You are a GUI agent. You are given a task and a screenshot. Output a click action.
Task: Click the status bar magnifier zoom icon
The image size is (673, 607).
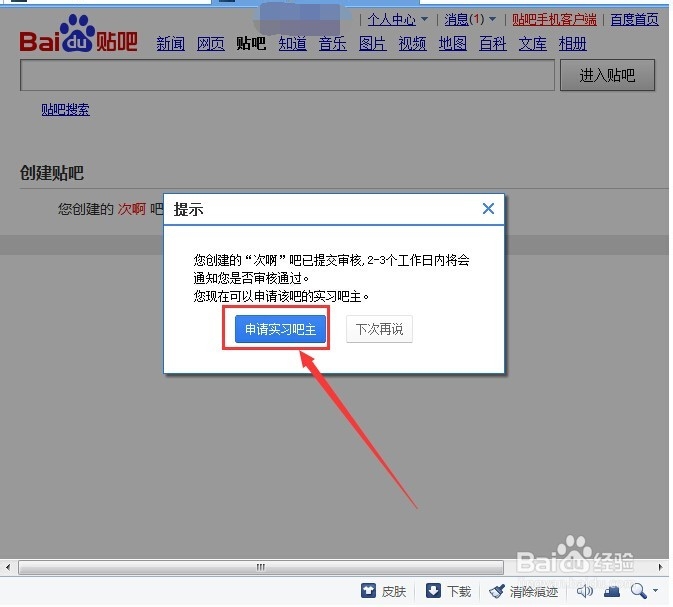(639, 591)
